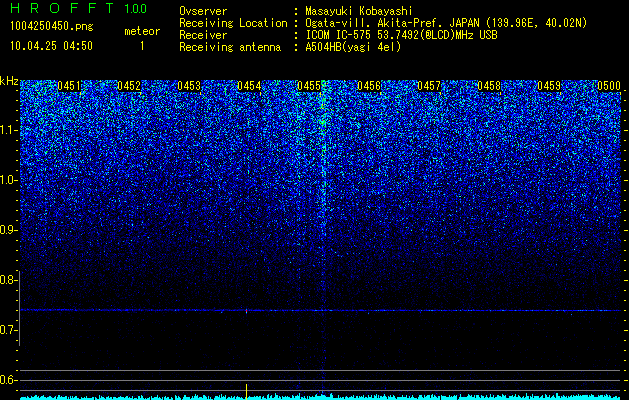The image size is (629, 400).
Task: Click the date stamp 10.04.25 04:50
Action: (x=51, y=46)
